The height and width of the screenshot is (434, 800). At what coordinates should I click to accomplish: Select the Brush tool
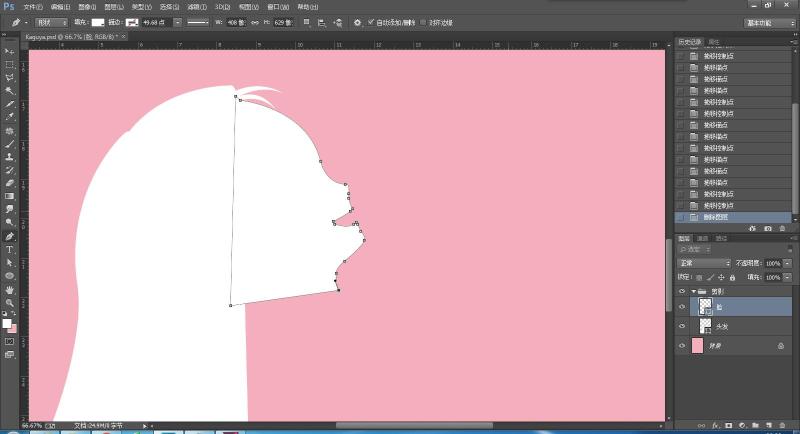point(9,144)
